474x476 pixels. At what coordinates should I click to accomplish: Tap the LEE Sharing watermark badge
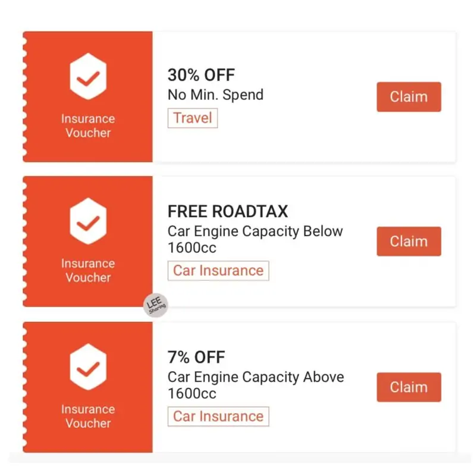pyautogui.click(x=156, y=305)
